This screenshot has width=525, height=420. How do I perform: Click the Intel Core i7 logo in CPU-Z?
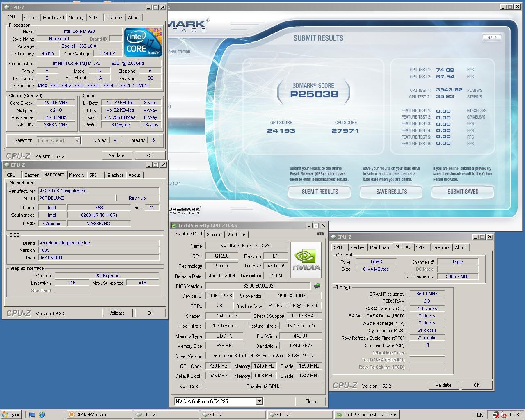coord(143,42)
